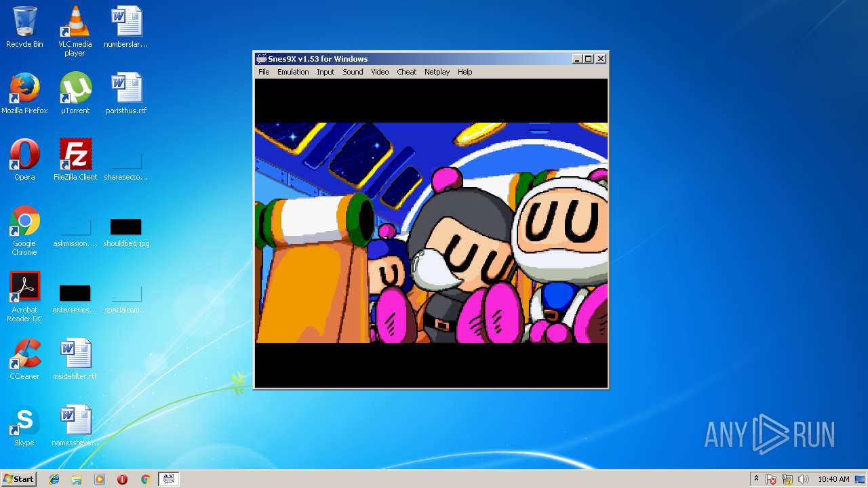The image size is (868, 488).
Task: Select the numberslar document icon
Action: click(x=126, y=28)
